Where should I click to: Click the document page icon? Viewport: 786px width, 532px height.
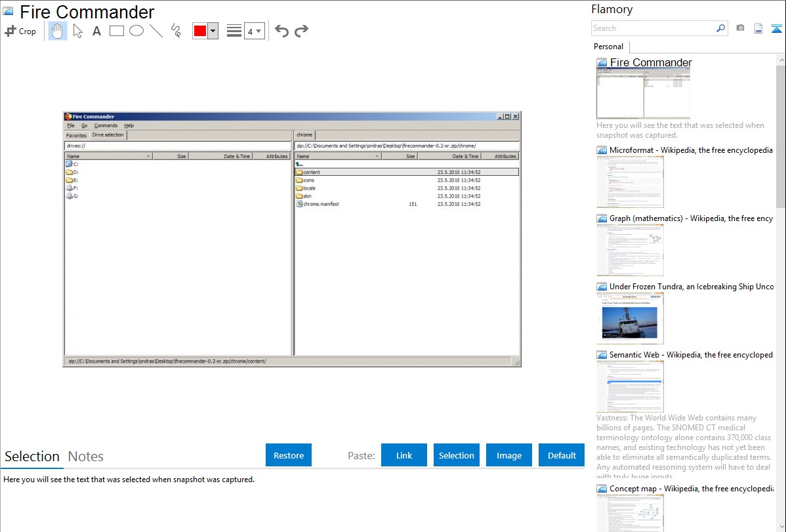pos(758,28)
